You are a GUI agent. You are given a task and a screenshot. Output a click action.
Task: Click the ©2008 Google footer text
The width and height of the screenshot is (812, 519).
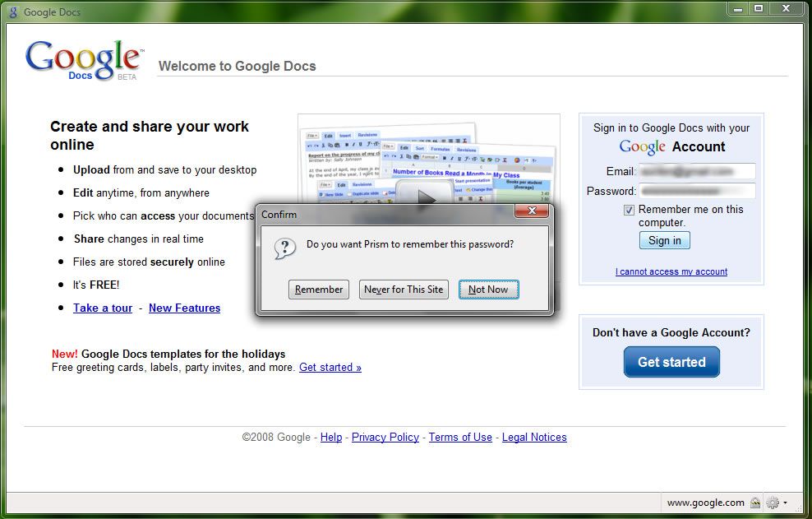[276, 437]
